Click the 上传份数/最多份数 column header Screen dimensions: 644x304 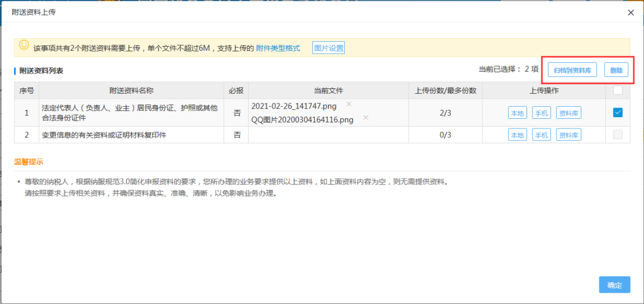click(x=445, y=90)
